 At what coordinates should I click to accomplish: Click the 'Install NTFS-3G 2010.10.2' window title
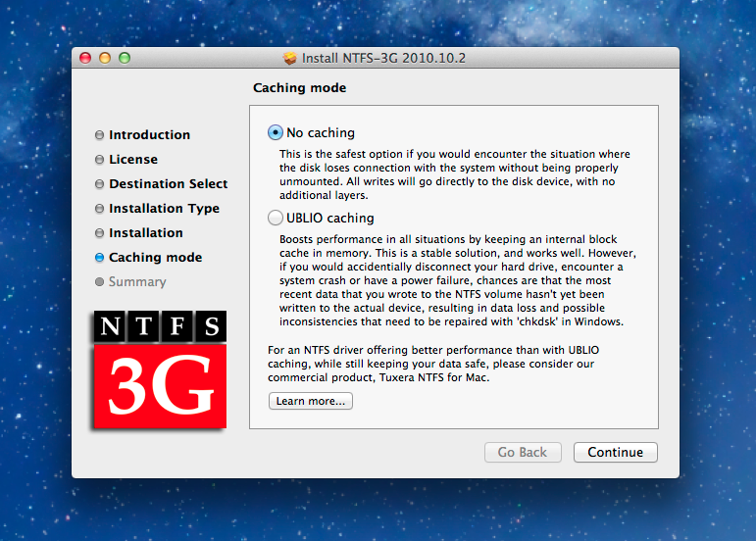[383, 58]
